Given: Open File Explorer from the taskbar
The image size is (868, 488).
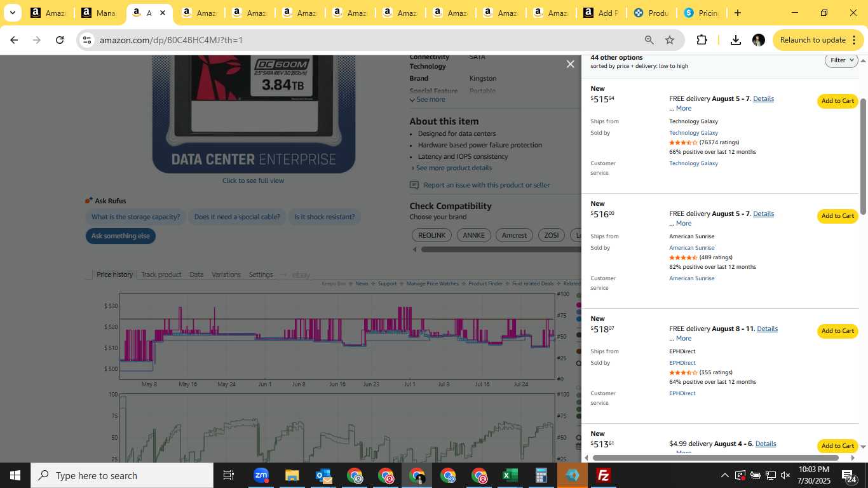Looking at the screenshot, I should [292, 475].
